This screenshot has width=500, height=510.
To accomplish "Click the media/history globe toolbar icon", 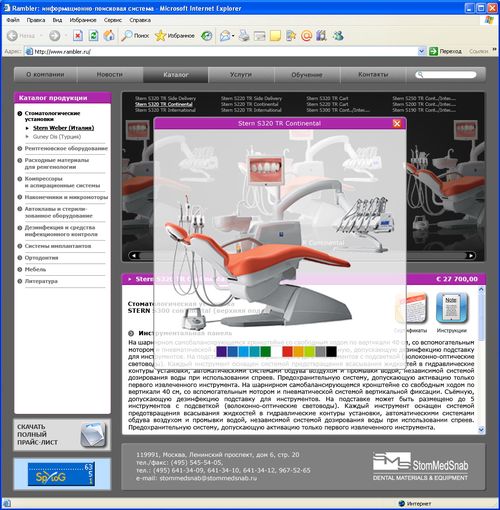I will 207,35.
